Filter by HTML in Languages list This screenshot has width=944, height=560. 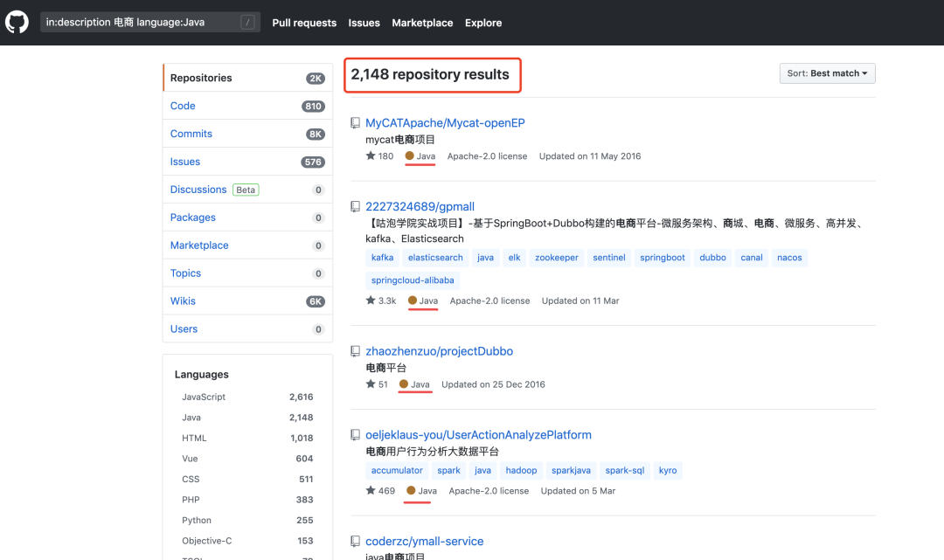[247, 438]
